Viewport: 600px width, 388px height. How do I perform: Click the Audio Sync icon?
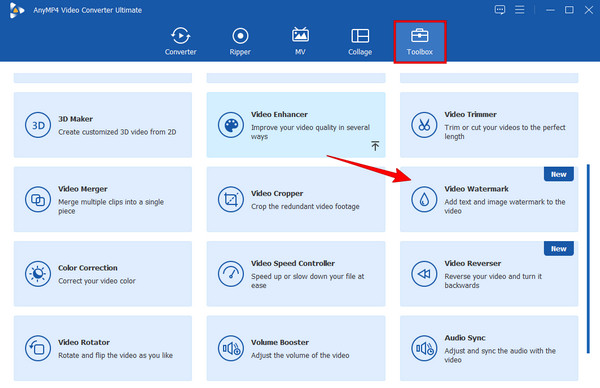click(424, 348)
